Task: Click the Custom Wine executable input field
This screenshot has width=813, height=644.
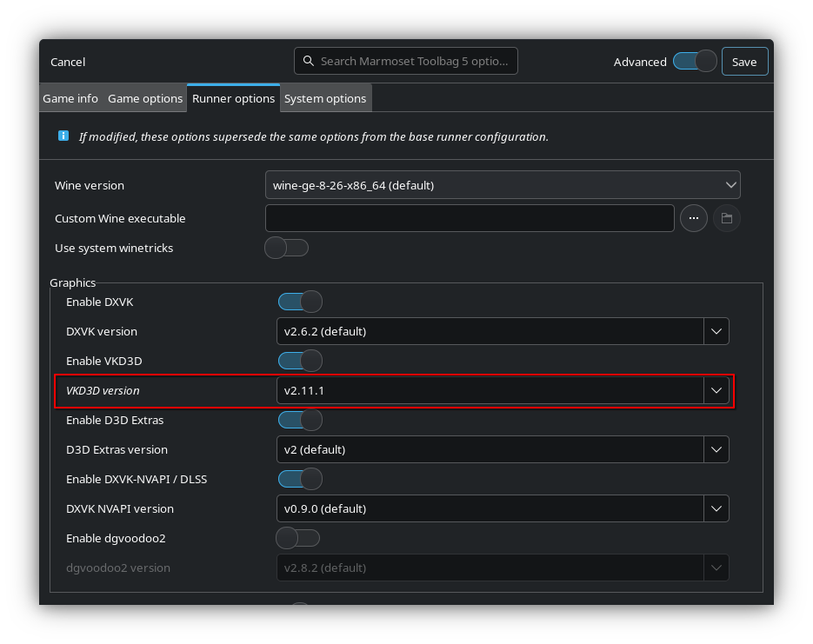Action: tap(470, 218)
